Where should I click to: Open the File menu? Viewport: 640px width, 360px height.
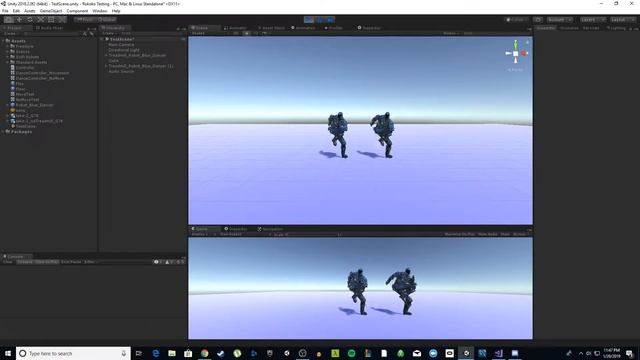click(x=5, y=11)
